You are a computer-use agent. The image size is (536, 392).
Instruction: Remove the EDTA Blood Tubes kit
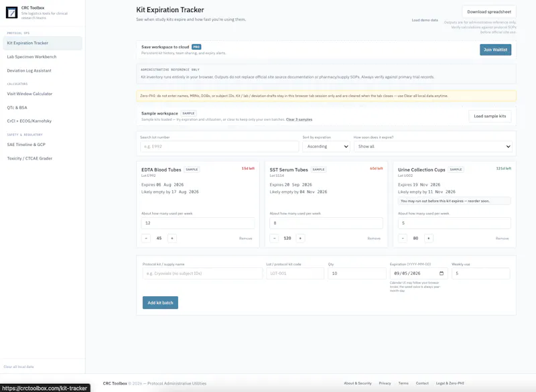[245, 238]
